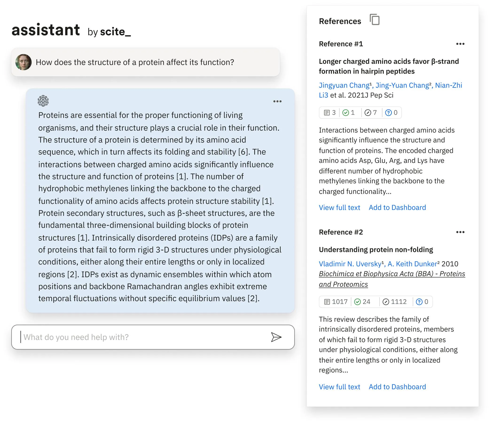This screenshot has width=490, height=448.
Task: Open author Vladimir N. Uversky's profile
Action: pos(350,264)
